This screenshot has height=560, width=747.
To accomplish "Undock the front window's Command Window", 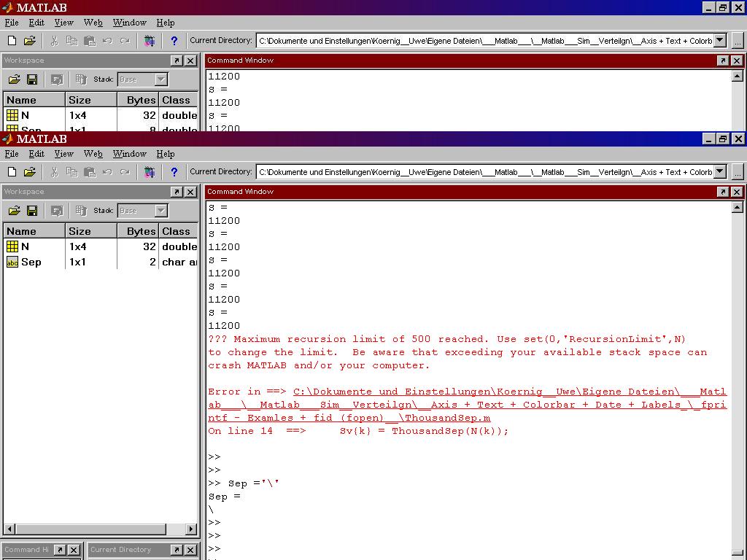I will (x=722, y=192).
